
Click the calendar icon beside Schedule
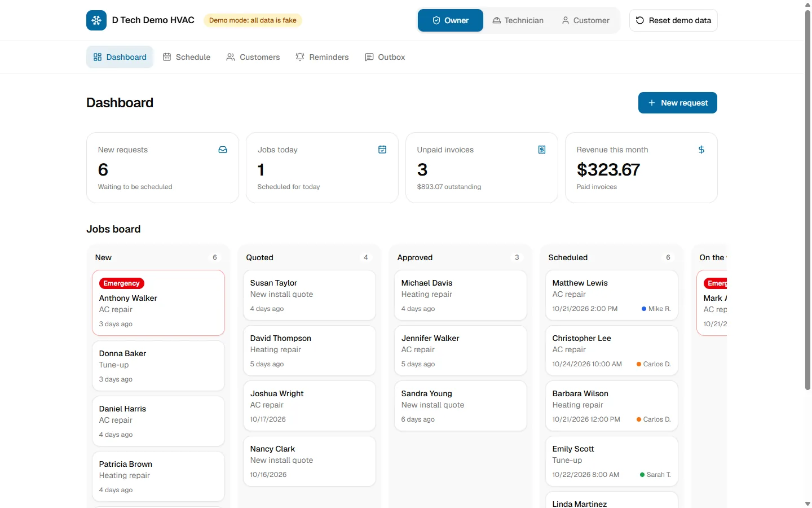(167, 57)
